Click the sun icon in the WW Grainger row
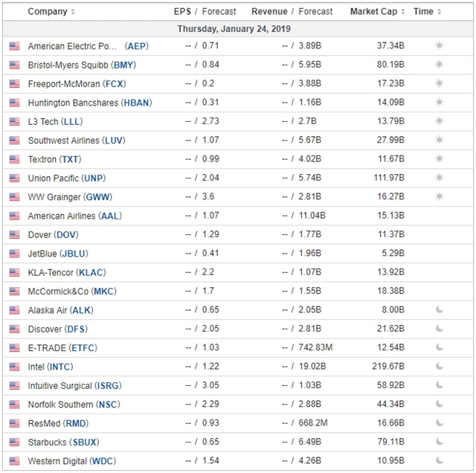The image size is (476, 473). pyautogui.click(x=439, y=197)
